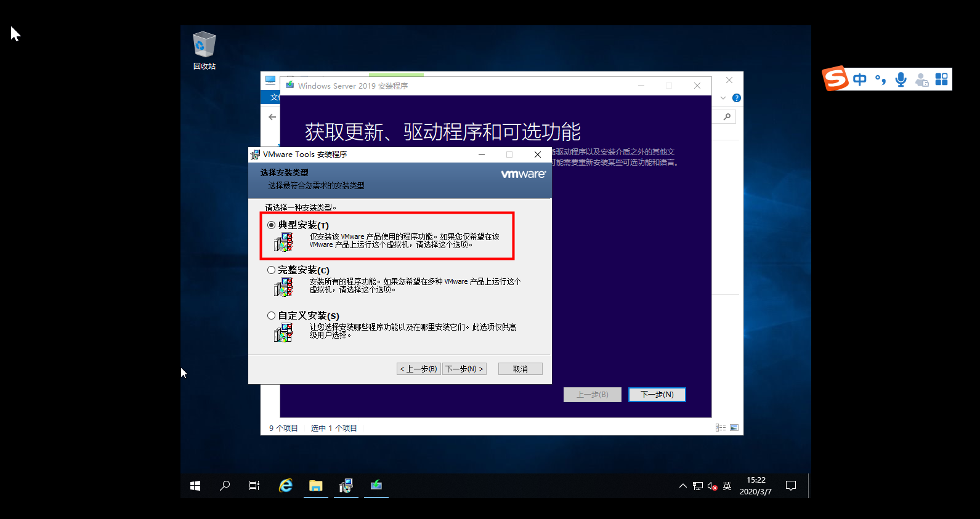980x519 pixels.
Task: Click Sogou input S logo
Action: tap(835, 78)
